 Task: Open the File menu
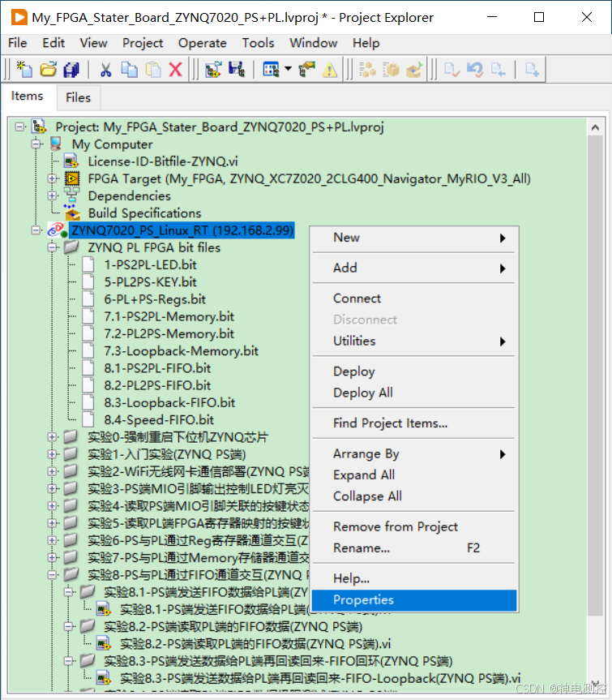[x=17, y=43]
